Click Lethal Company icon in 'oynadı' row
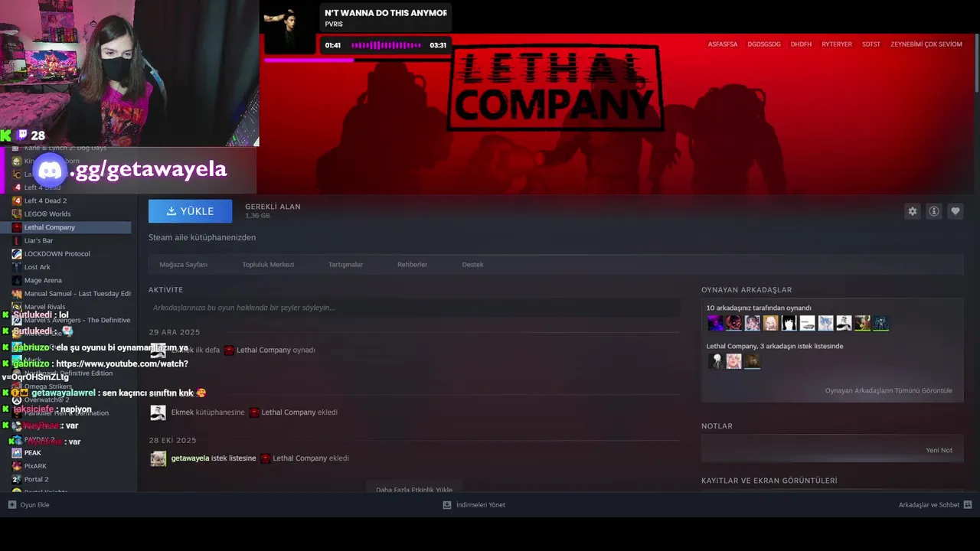 click(x=229, y=350)
